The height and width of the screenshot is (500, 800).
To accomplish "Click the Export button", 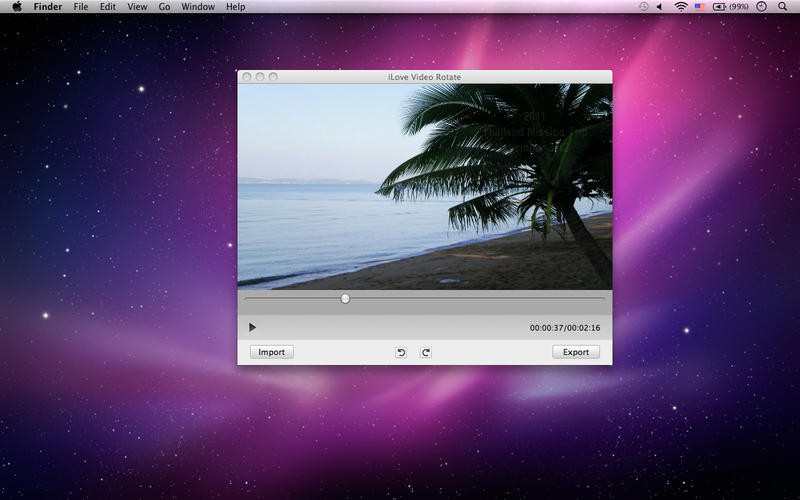I will click(576, 352).
